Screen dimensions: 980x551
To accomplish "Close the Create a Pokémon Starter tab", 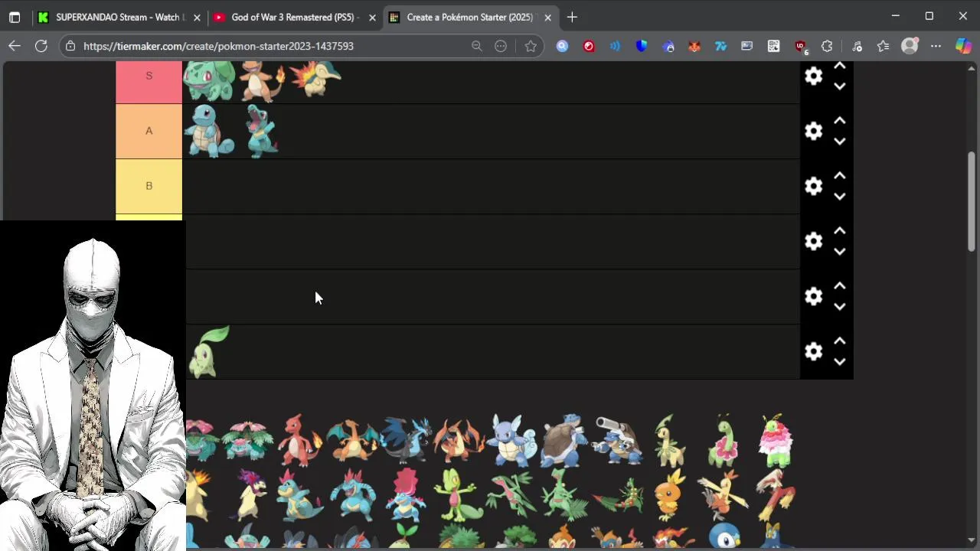I will click(x=547, y=17).
